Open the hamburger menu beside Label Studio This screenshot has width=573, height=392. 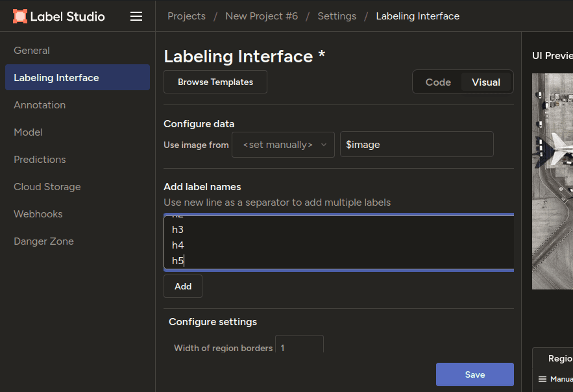(x=136, y=16)
